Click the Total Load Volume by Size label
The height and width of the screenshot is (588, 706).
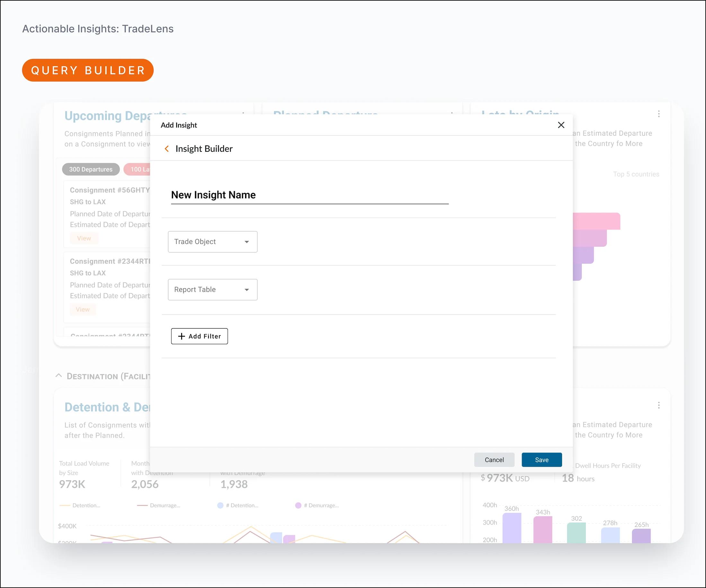[84, 468]
